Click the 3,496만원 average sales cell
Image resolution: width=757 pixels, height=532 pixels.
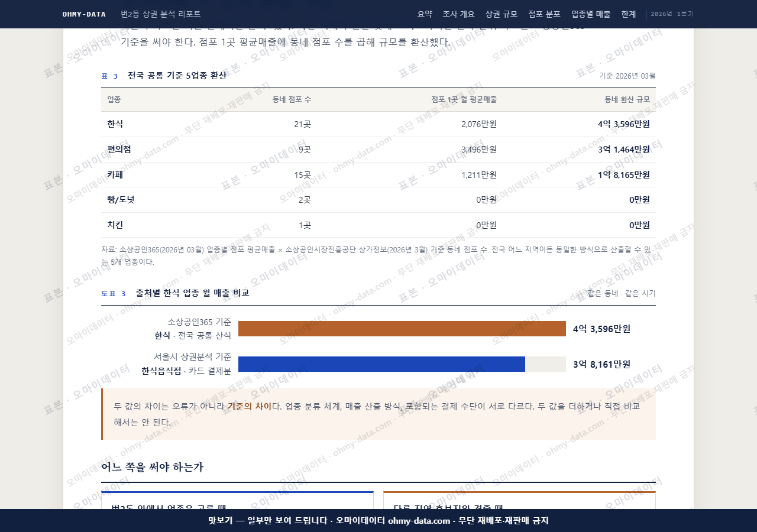479,150
